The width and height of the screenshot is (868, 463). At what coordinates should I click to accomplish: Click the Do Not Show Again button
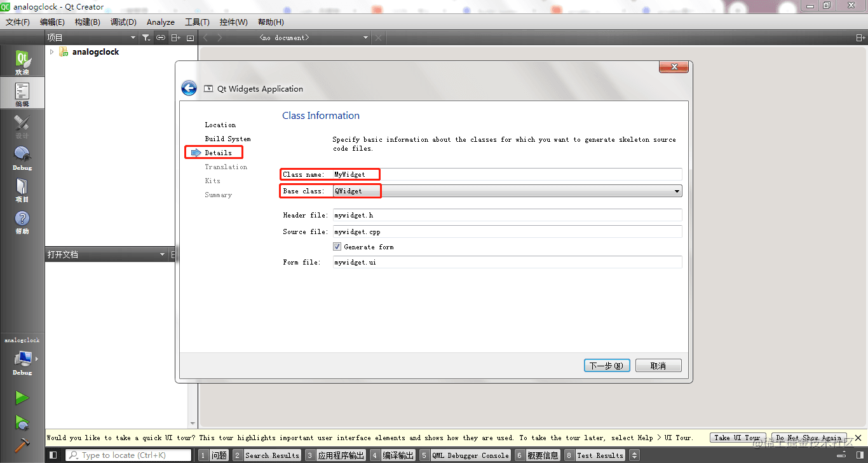point(809,438)
